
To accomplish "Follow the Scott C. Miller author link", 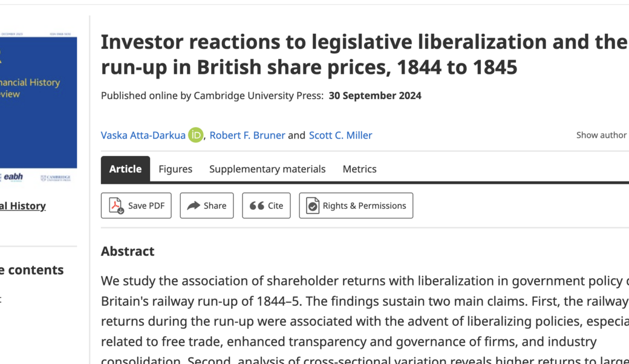I will pyautogui.click(x=341, y=135).
